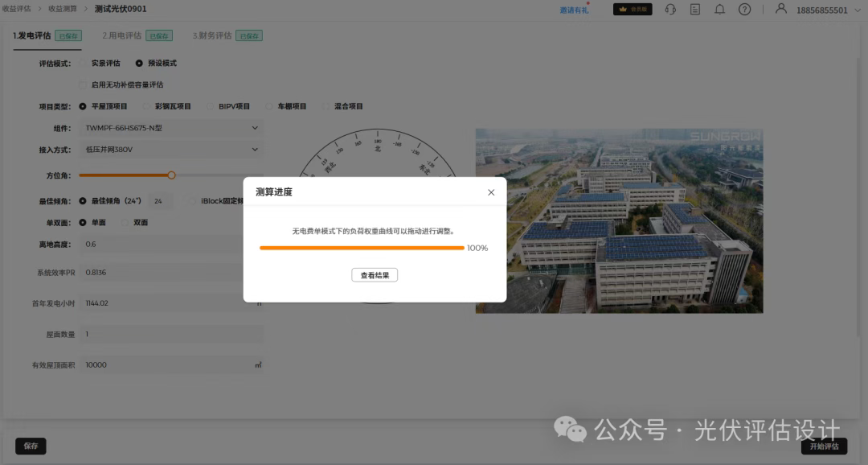Go to 收益测算 breadcrumb
Viewport: 868px width, 465px height.
coord(63,9)
